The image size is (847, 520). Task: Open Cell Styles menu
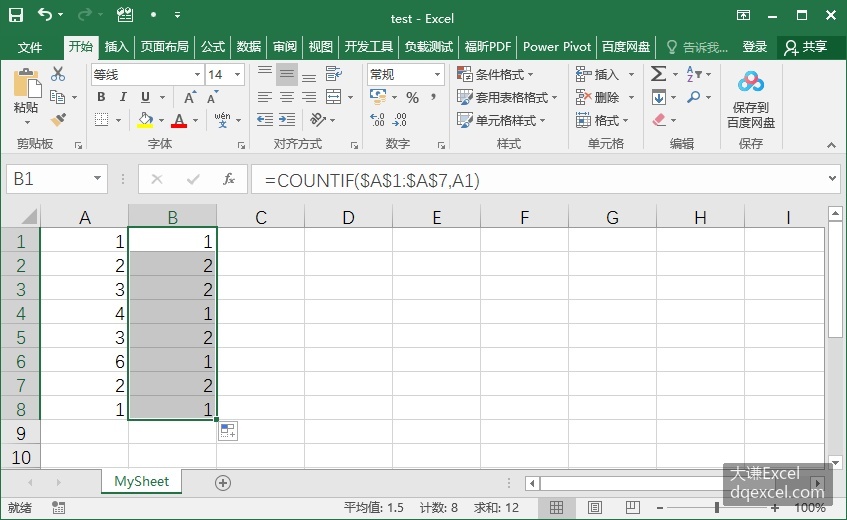[501, 120]
